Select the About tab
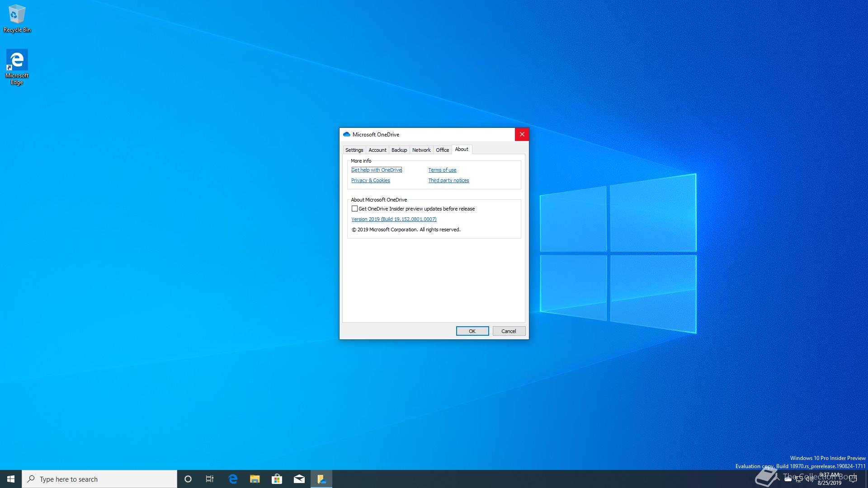The height and width of the screenshot is (488, 868). point(462,149)
